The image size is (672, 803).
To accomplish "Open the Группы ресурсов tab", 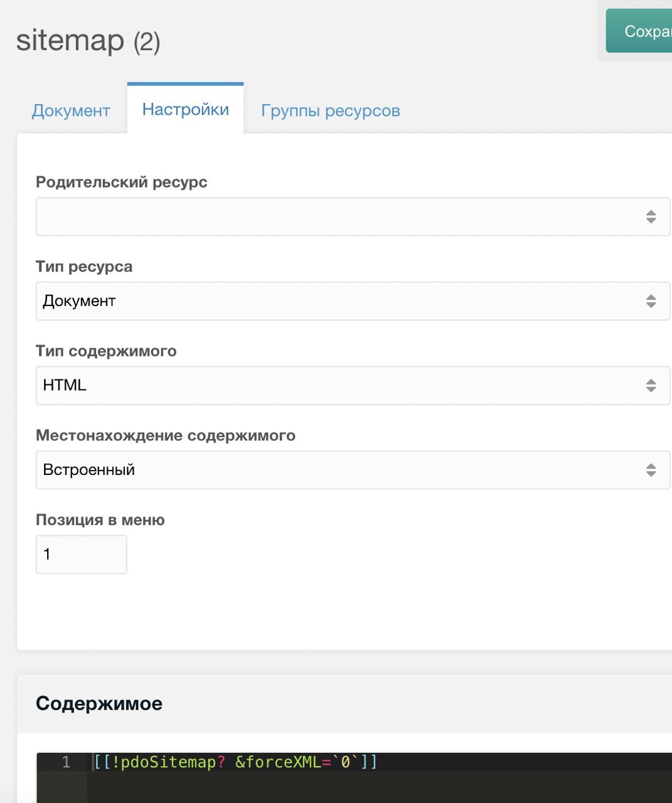I will (331, 110).
